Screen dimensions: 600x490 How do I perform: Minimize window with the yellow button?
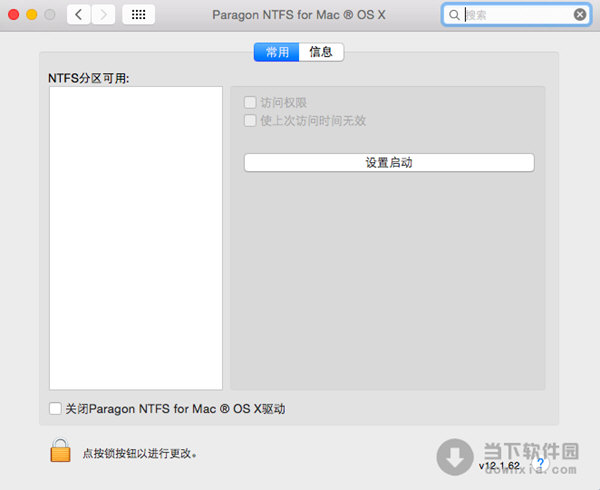[32, 15]
